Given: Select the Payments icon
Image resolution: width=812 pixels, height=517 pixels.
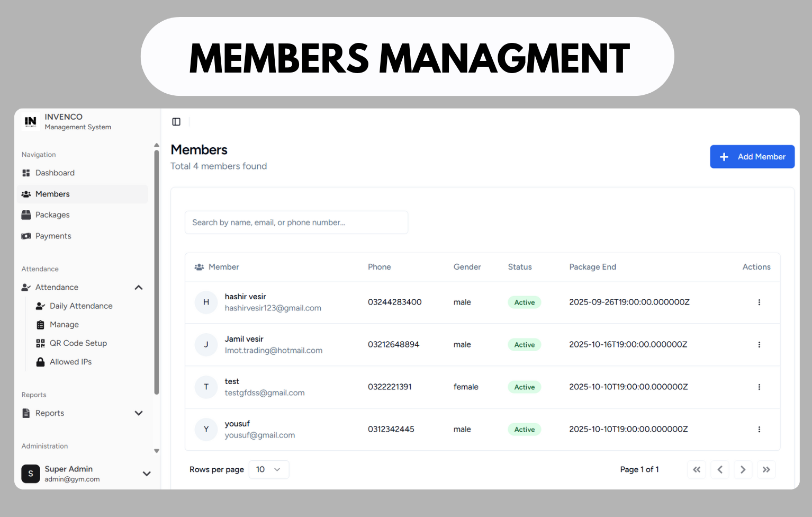Looking at the screenshot, I should pyautogui.click(x=26, y=236).
